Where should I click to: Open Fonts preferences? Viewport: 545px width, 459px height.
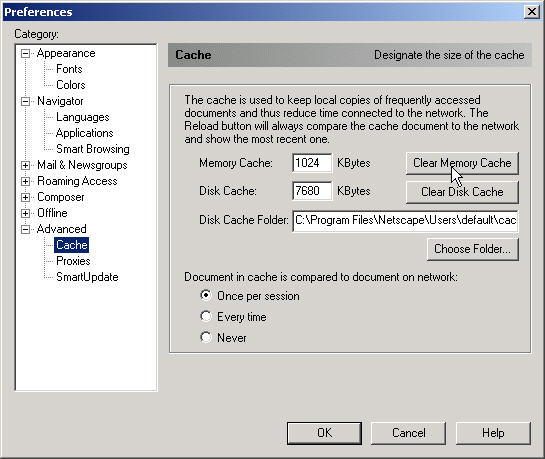point(69,69)
